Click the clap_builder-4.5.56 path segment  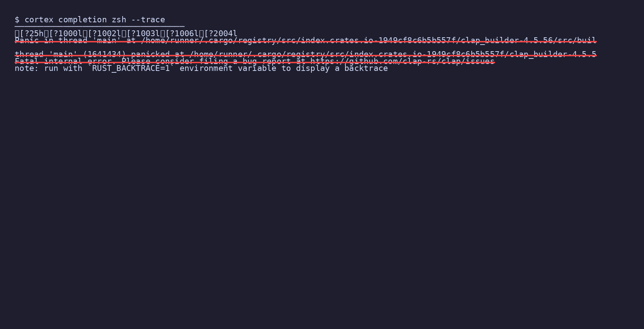[507, 40]
